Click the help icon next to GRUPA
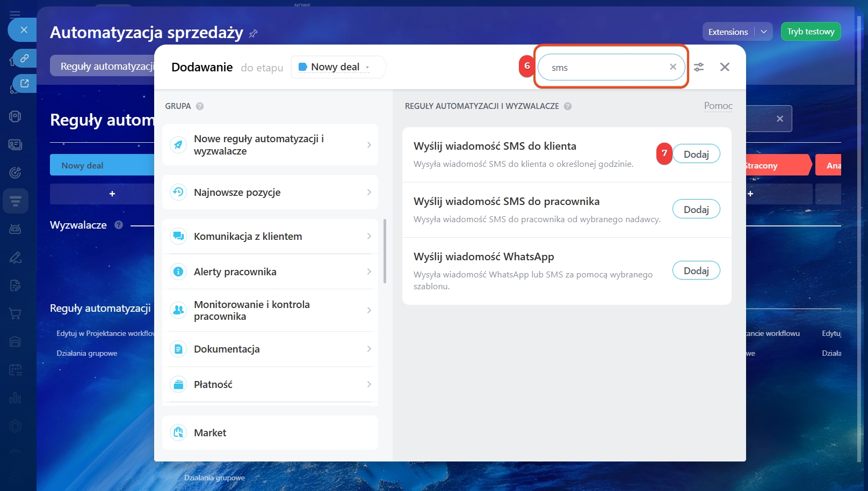 click(x=200, y=106)
